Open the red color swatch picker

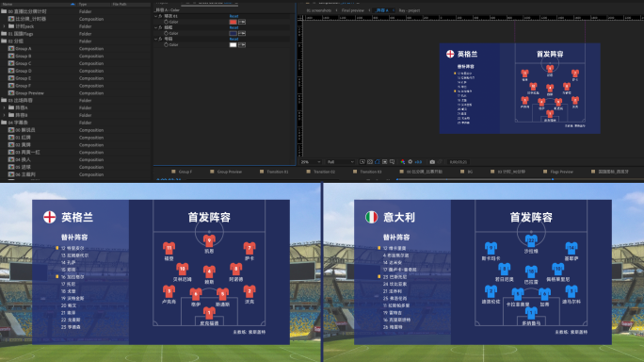click(x=233, y=22)
